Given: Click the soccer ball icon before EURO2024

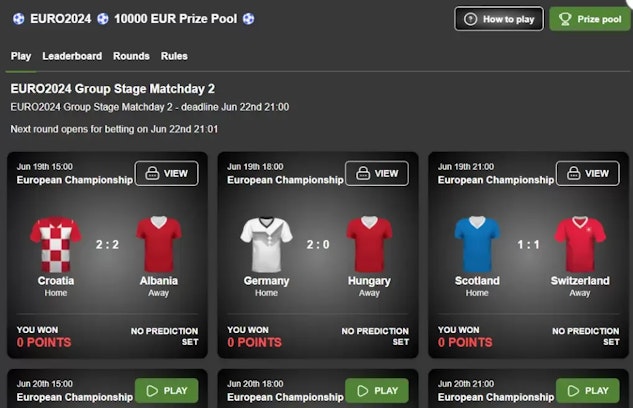Looking at the screenshot, I should (18, 19).
